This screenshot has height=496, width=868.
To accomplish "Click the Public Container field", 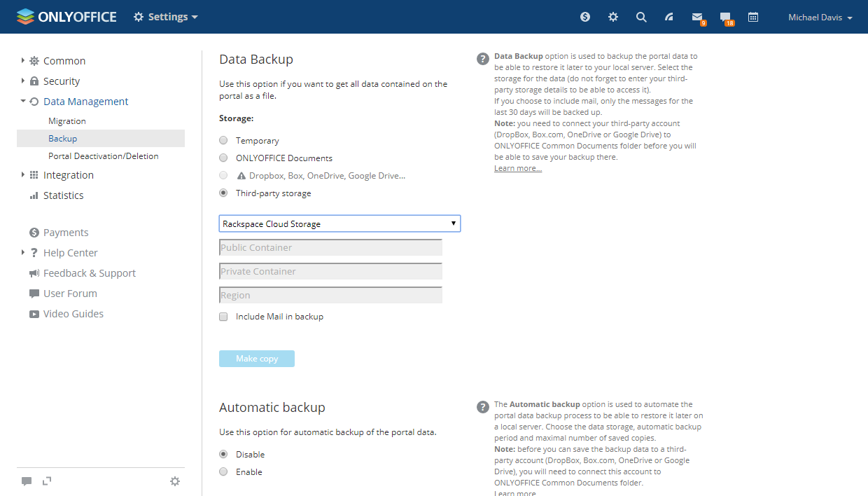I will click(330, 247).
